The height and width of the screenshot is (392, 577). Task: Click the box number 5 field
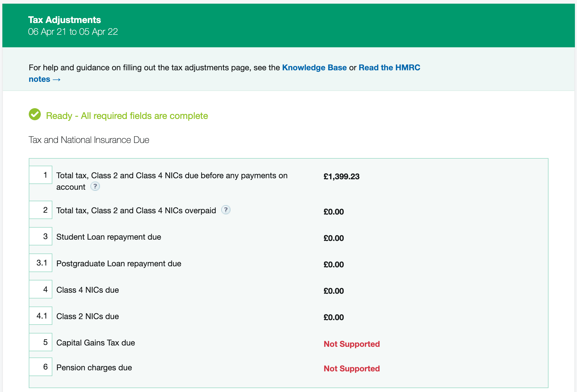tap(41, 342)
